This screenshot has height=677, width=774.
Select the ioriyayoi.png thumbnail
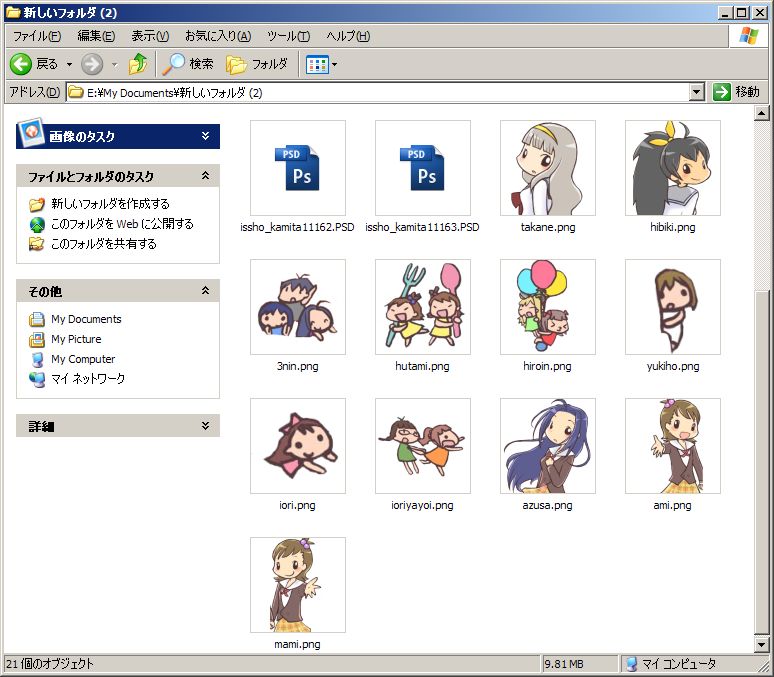click(423, 446)
